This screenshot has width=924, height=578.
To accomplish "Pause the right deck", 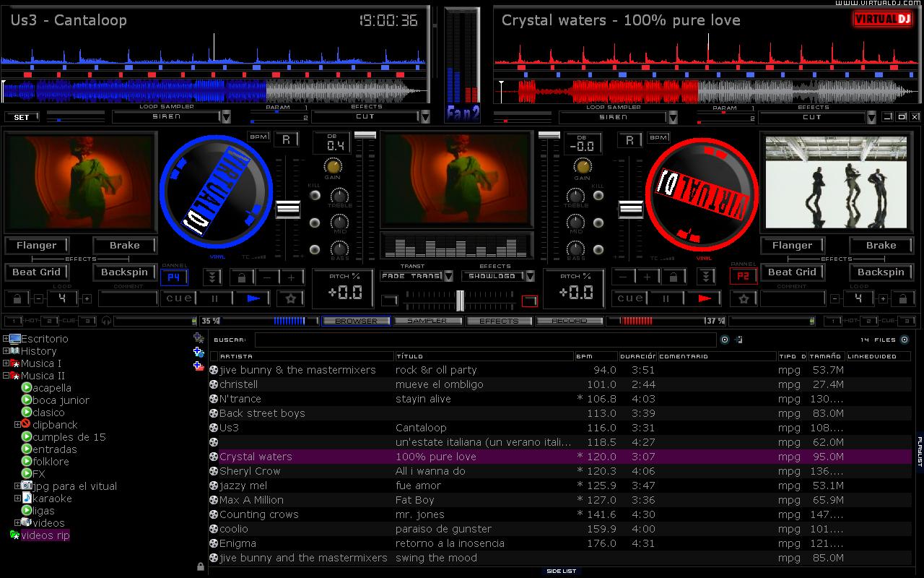I will [666, 298].
